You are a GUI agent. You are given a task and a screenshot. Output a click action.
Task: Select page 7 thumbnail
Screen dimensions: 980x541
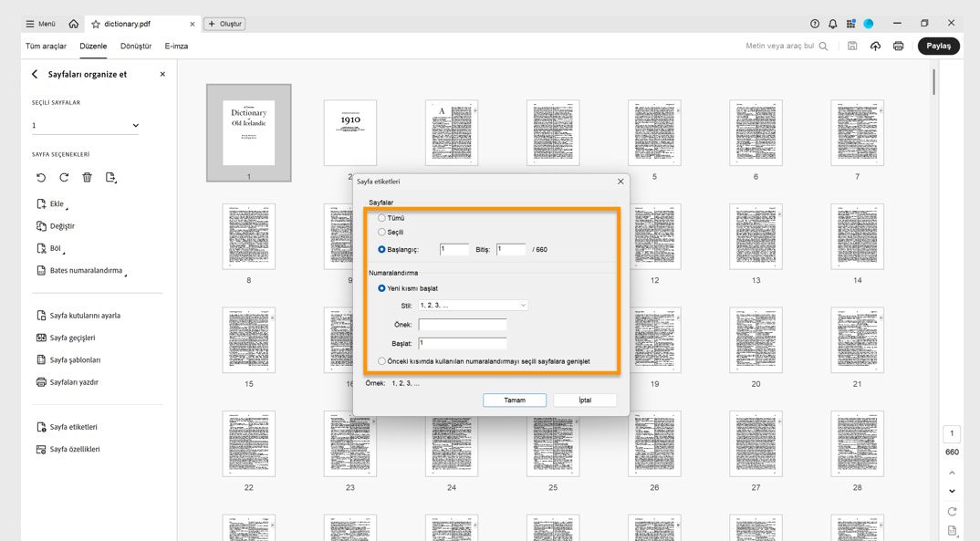[x=857, y=133]
